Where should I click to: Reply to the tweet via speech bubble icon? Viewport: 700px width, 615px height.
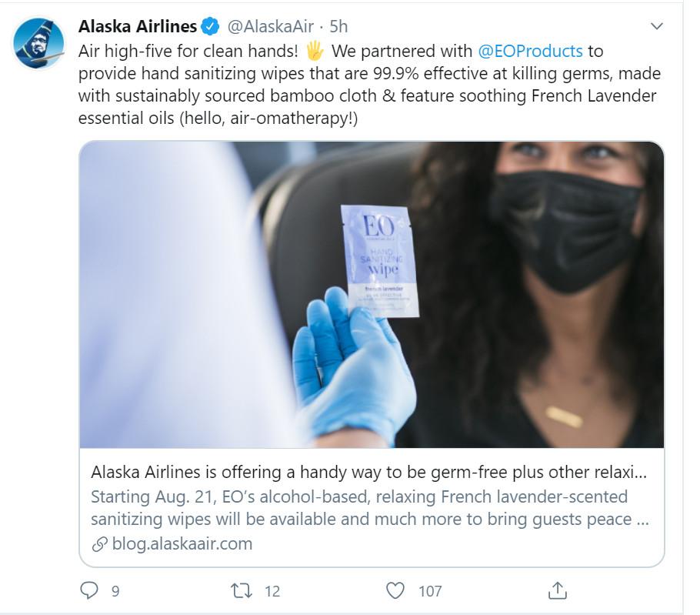pyautogui.click(x=90, y=590)
